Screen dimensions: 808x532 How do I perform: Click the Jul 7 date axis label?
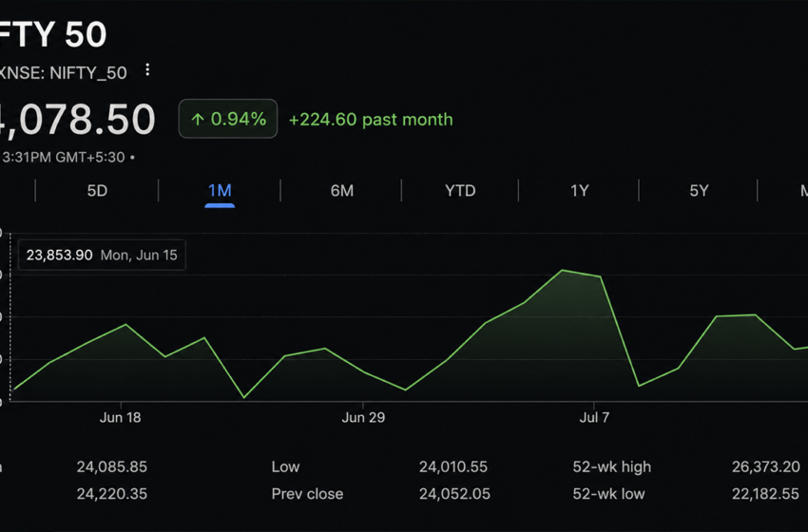click(594, 417)
